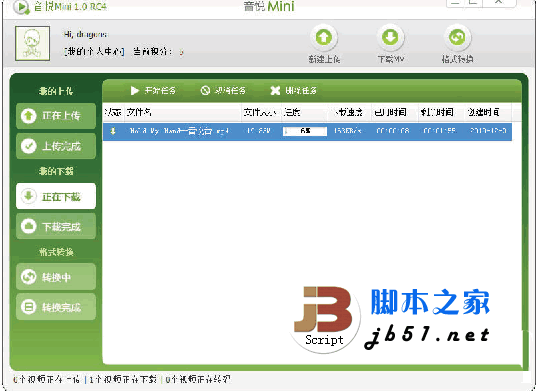Click the 新建上传 upload arrow icon
536x391 pixels.
pos(324,37)
